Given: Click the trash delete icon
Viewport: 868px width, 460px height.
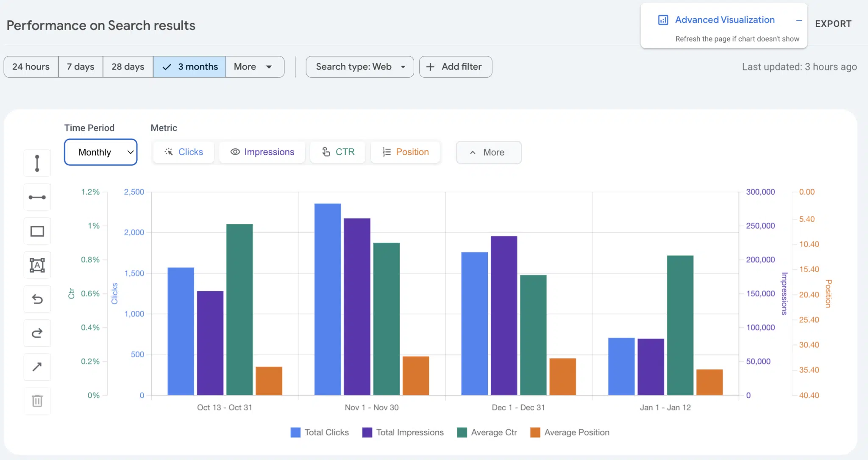Looking at the screenshot, I should point(37,401).
